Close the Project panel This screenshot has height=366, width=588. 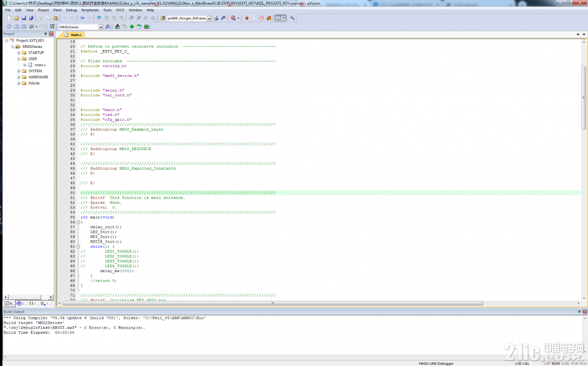(51, 34)
